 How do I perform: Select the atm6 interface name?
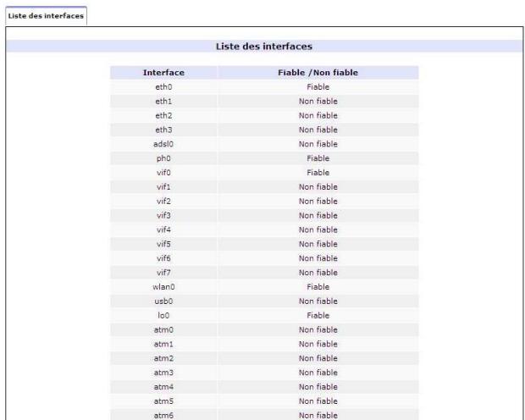164,415
